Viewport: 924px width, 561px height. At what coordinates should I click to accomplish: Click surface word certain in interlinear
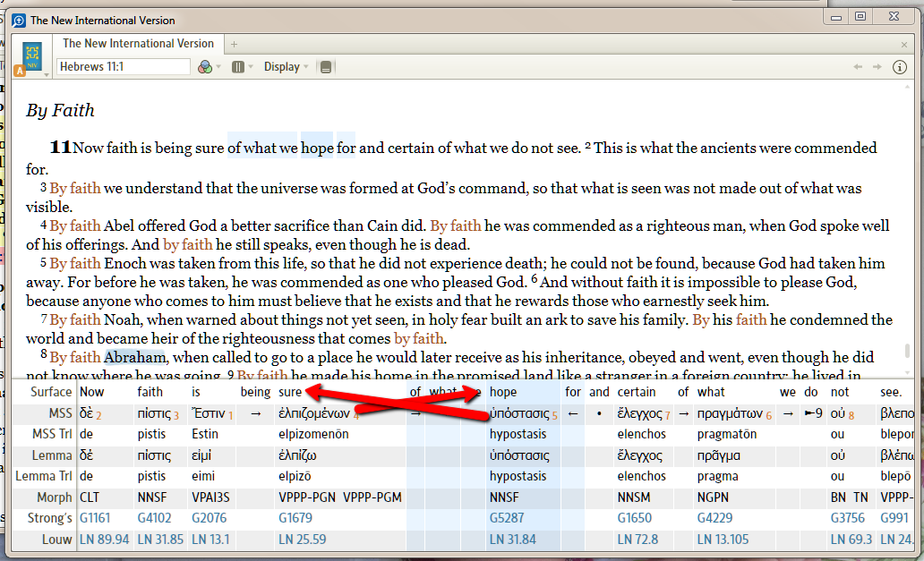point(637,392)
